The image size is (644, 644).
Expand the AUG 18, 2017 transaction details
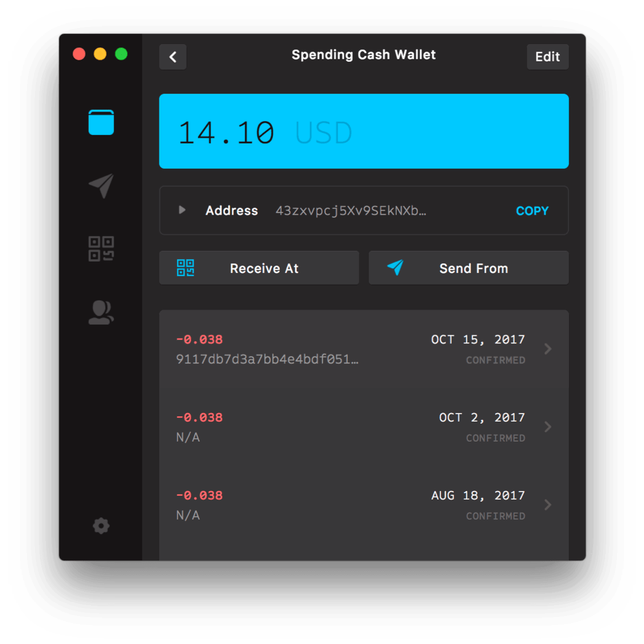point(548,505)
